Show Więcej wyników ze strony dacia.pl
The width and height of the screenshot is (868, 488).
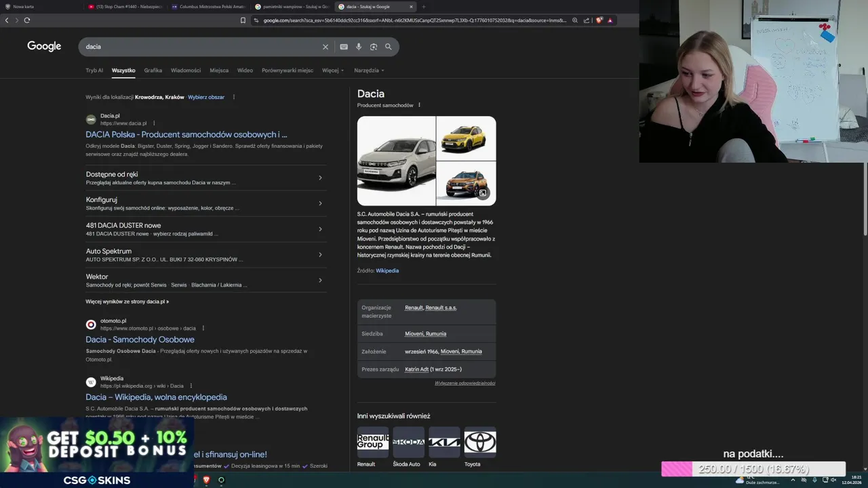click(127, 302)
